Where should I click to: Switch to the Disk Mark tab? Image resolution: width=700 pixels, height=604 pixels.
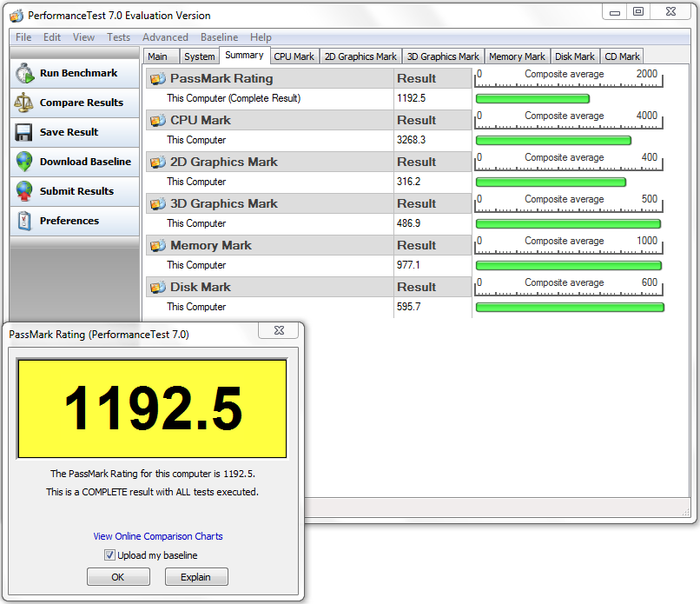click(x=575, y=56)
